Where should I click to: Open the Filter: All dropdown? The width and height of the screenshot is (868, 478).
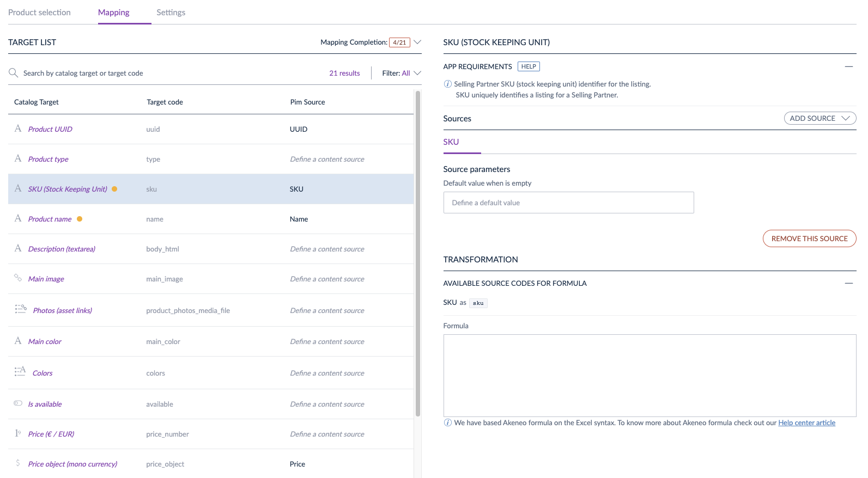402,73
